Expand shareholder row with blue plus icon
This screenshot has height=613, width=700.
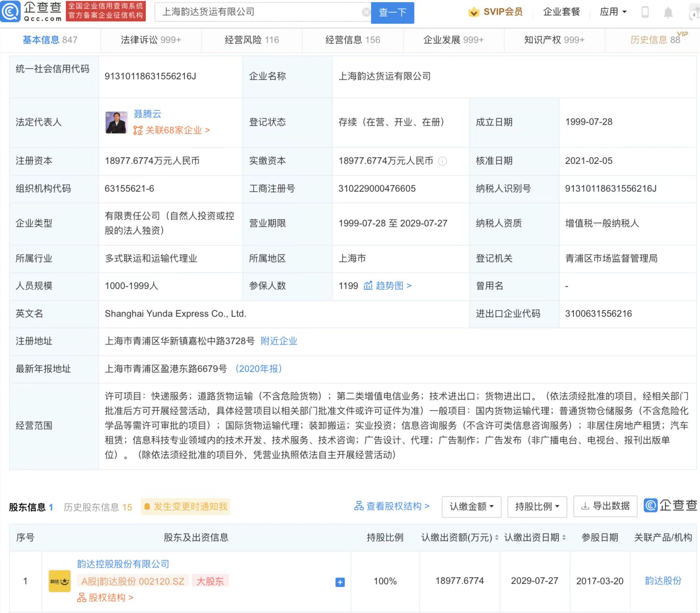[x=340, y=582]
